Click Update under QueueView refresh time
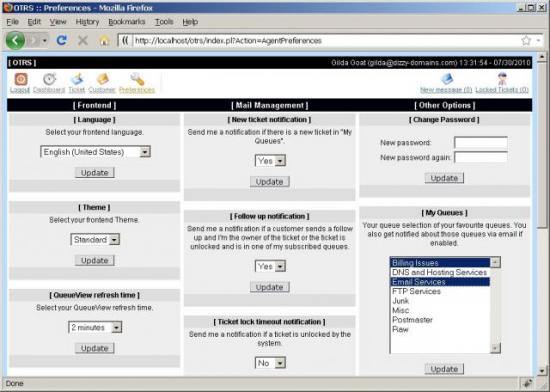Screen dimensions: 550x392 coord(95,349)
